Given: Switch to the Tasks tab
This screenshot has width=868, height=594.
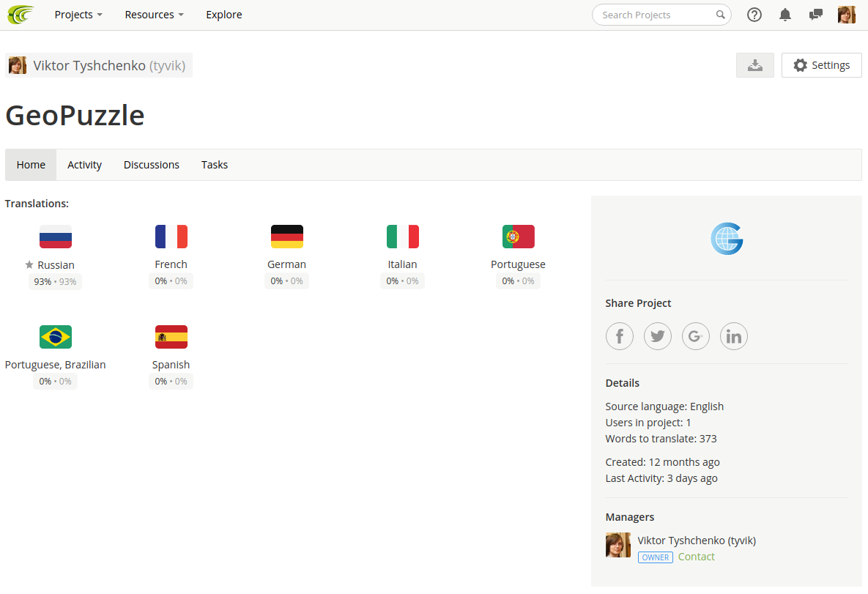Looking at the screenshot, I should pyautogui.click(x=214, y=164).
